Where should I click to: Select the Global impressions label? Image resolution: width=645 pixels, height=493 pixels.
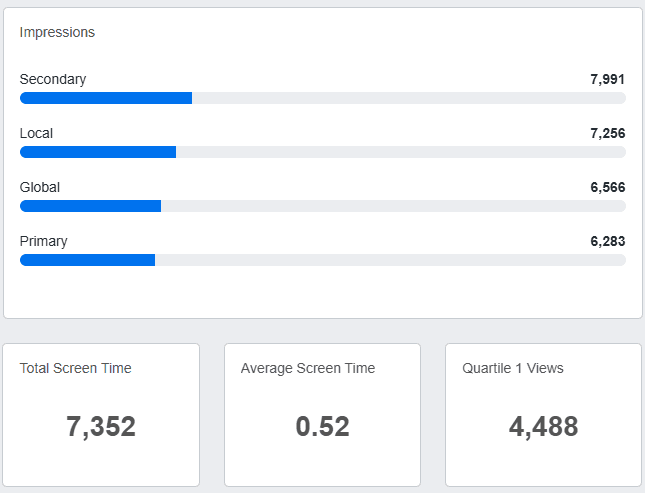[x=40, y=187]
